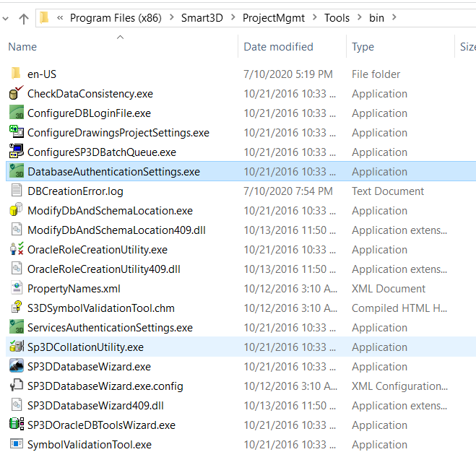Select the en-US folder name
Viewport: 476px width, 465px height.
click(42, 74)
